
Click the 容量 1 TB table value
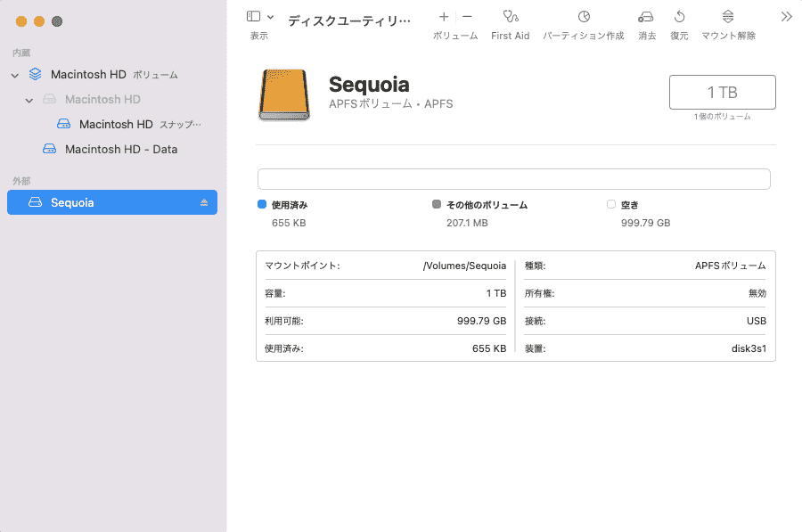(496, 293)
